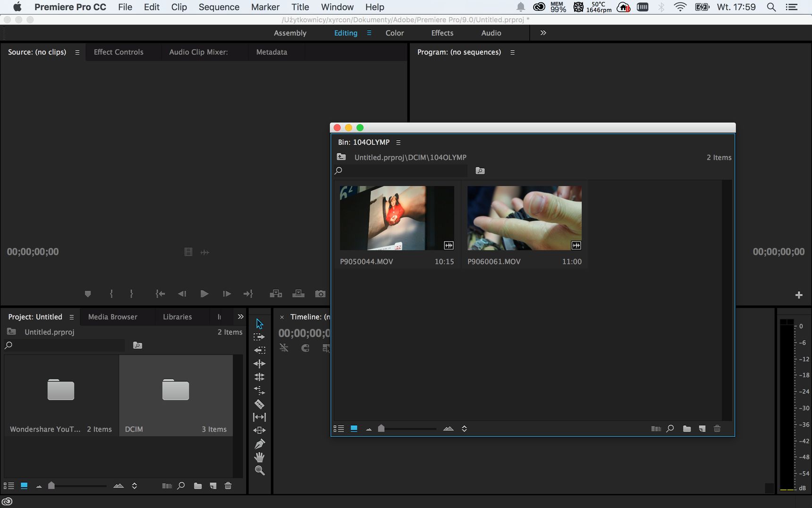Create new bin in 104OLYMP bin window
812x508 pixels.
687,429
